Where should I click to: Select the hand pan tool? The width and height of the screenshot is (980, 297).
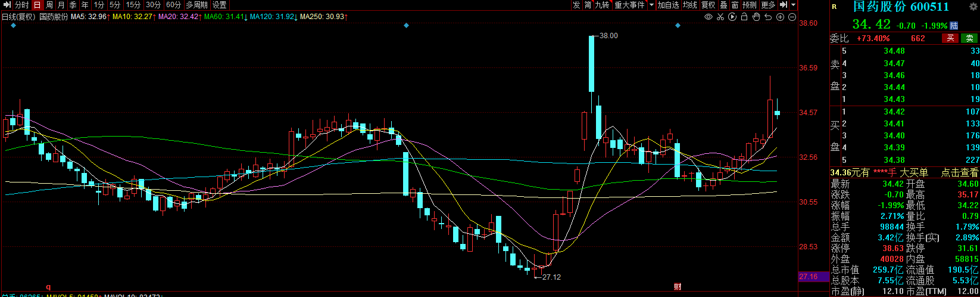756,17
